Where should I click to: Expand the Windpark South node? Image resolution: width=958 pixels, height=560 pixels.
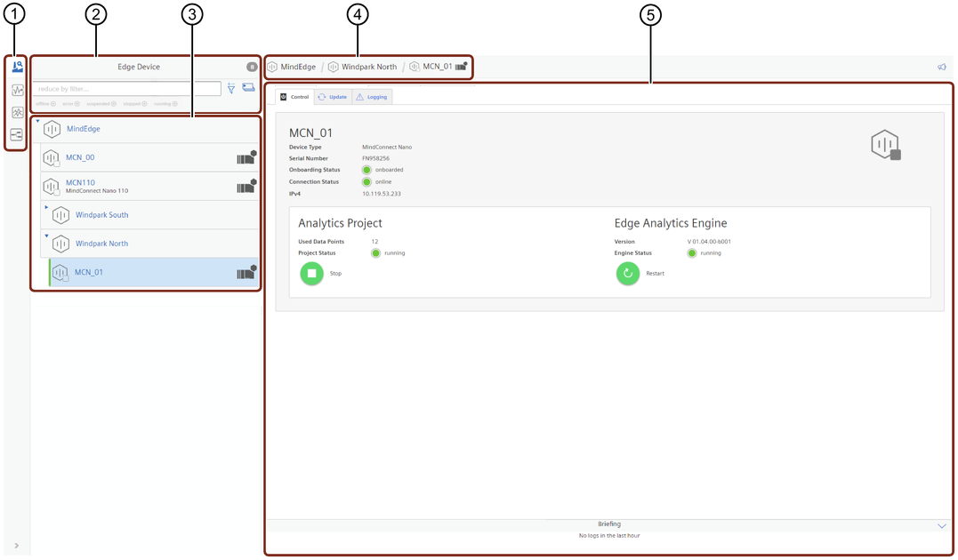46,207
